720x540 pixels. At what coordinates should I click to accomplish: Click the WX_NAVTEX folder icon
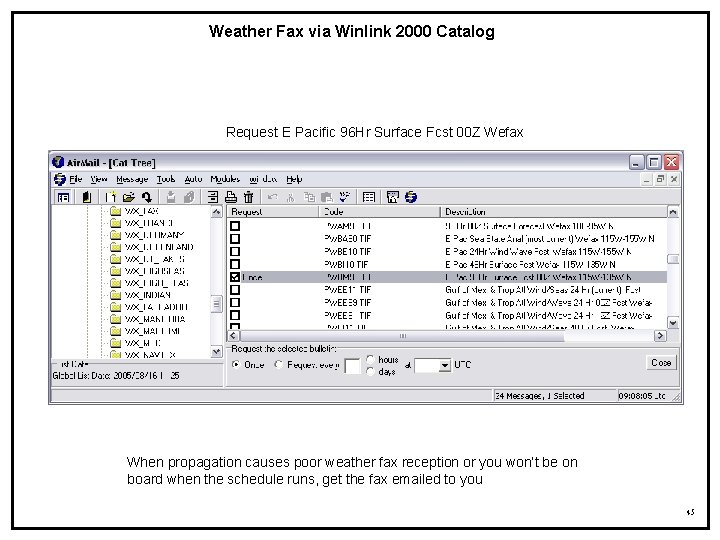[x=116, y=354]
